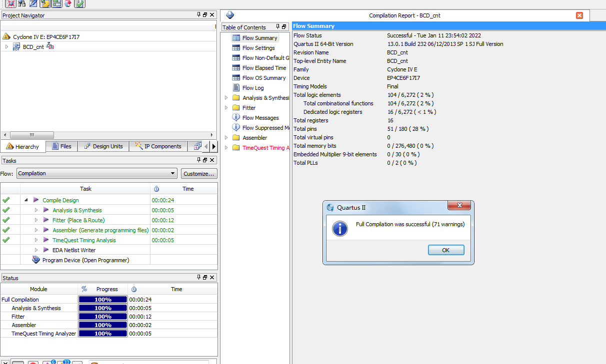606x364 pixels.
Task: Click play icon beside Fitter (Place & Route)
Action: coord(46,220)
